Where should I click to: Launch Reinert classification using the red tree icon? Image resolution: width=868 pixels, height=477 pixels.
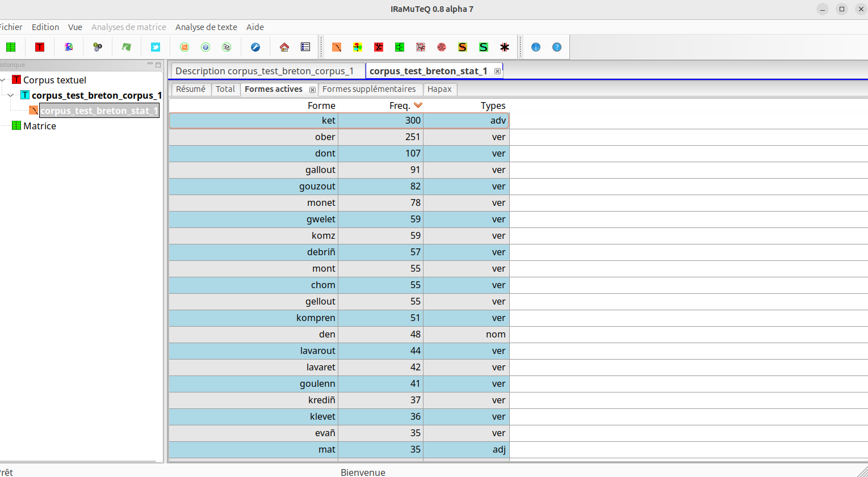[x=379, y=47]
